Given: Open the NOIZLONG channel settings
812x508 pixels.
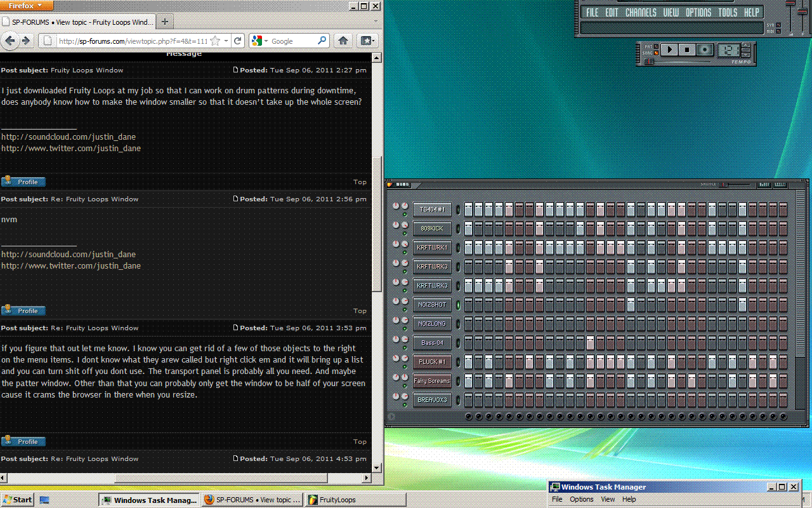Looking at the screenshot, I should [x=432, y=324].
